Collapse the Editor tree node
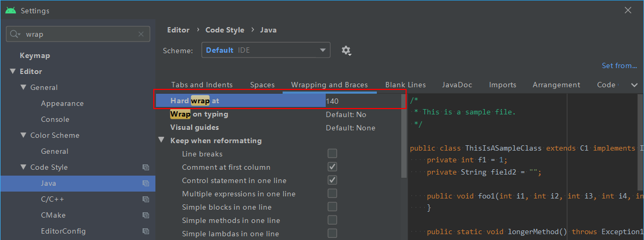Image resolution: width=644 pixels, height=240 pixels. [13, 71]
